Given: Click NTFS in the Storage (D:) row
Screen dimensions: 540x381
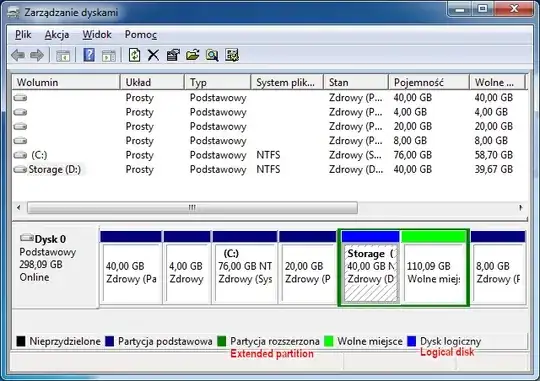Looking at the screenshot, I should (268, 169).
